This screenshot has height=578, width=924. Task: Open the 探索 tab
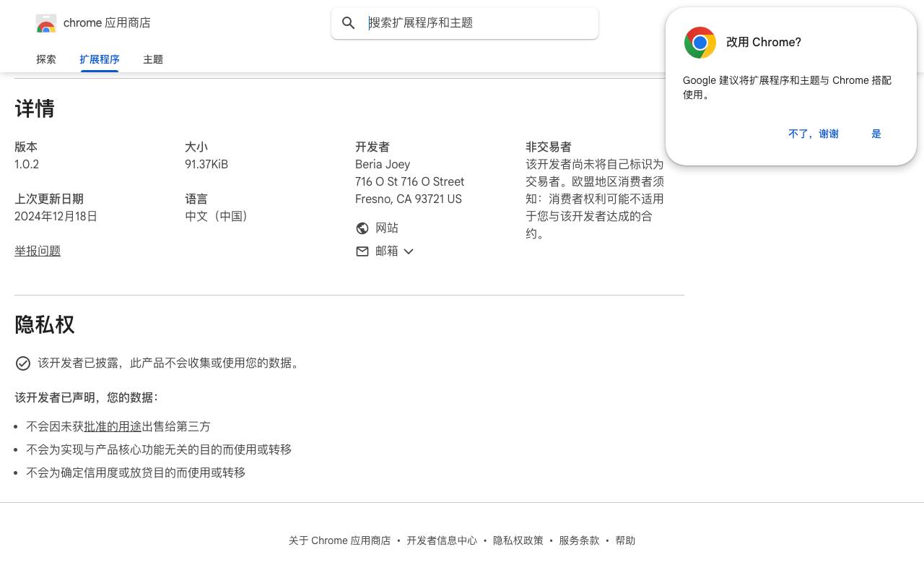pos(46,59)
